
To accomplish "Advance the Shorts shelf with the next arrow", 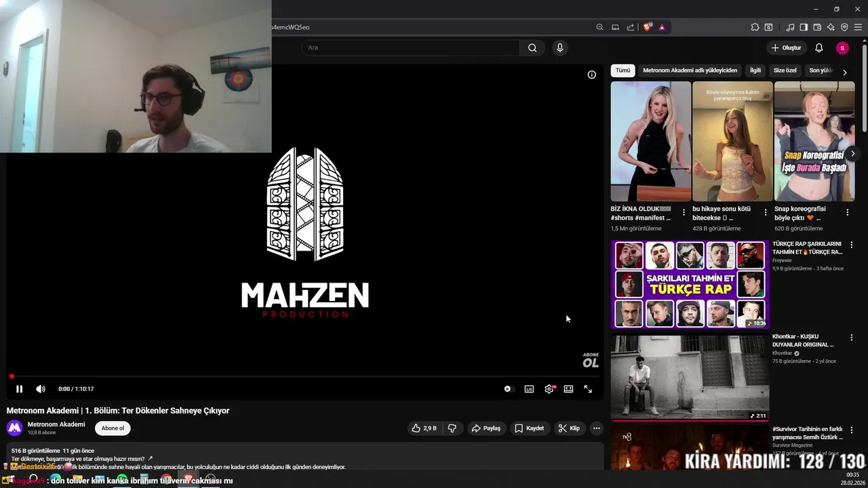I will point(852,154).
